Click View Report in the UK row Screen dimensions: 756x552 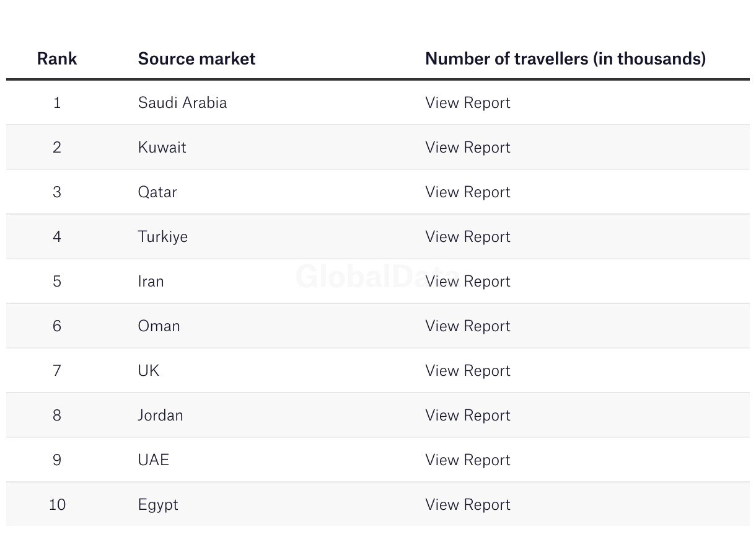click(x=467, y=371)
